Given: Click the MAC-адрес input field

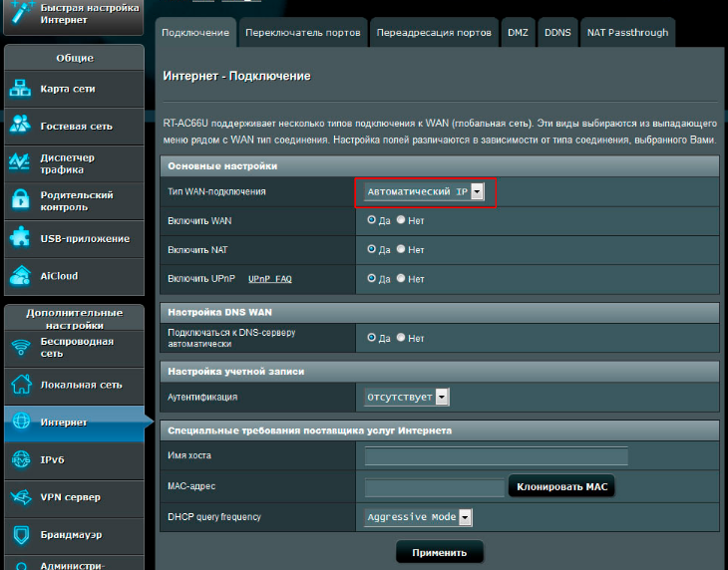Looking at the screenshot, I should point(434,487).
